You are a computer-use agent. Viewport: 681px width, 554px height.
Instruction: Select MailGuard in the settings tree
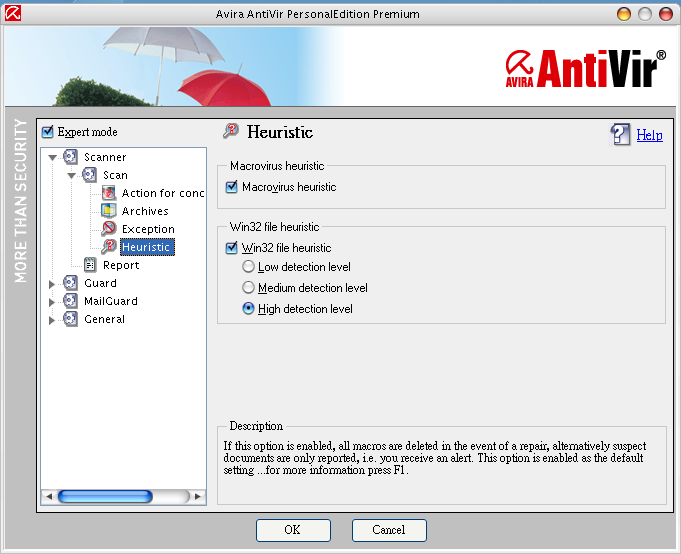click(x=111, y=301)
